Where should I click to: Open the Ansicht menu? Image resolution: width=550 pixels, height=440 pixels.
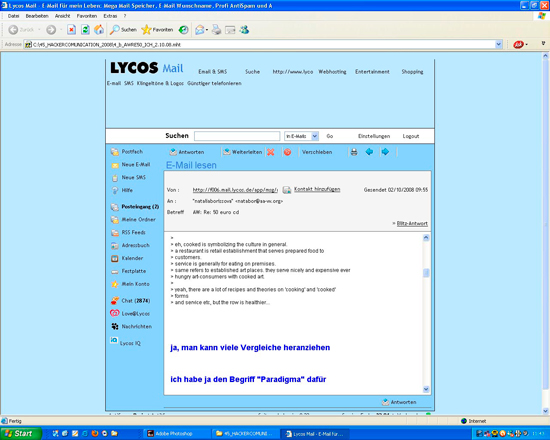(x=62, y=16)
